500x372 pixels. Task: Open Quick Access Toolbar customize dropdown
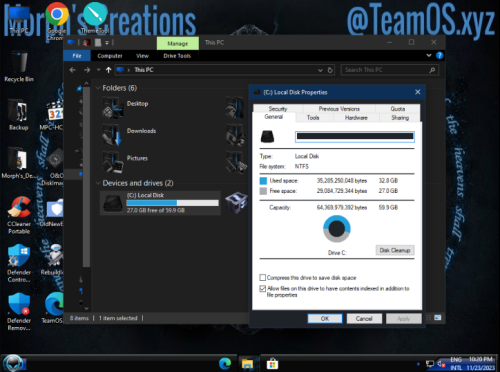[x=107, y=43]
